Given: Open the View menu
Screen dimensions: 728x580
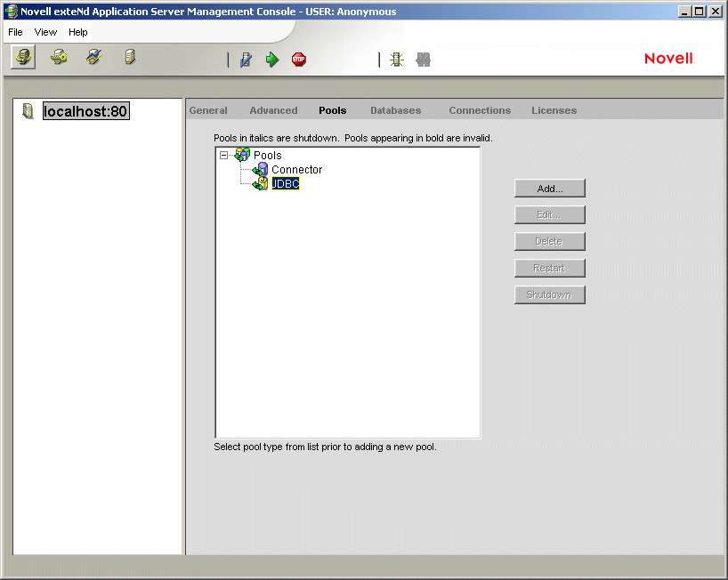Looking at the screenshot, I should point(45,32).
